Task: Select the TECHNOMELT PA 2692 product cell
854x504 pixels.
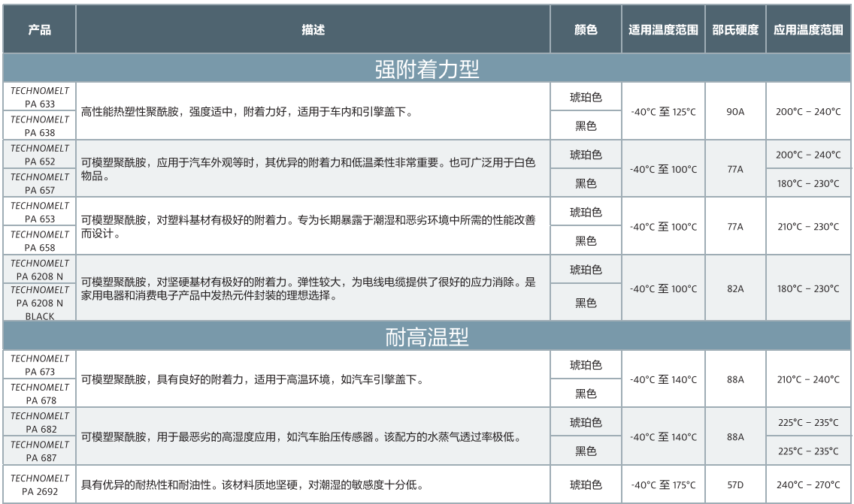Action: [x=39, y=484]
